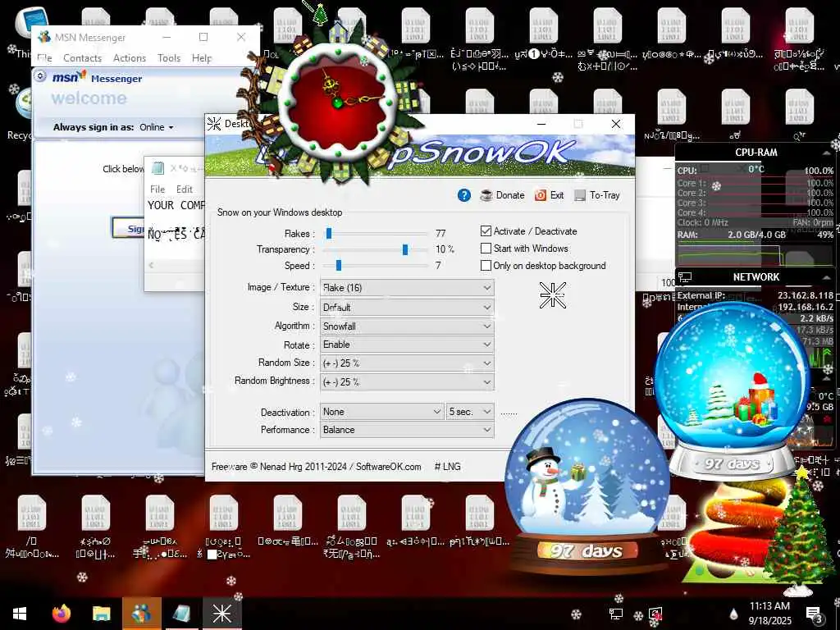840x630 pixels.
Task: Open the Performance dropdown showing Balance
Action: 407,430
